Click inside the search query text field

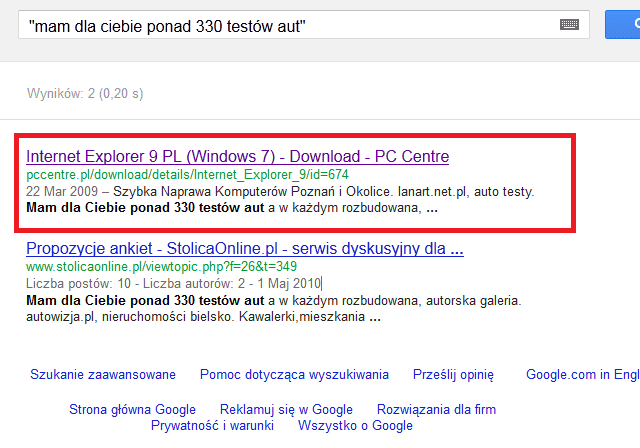pos(290,24)
